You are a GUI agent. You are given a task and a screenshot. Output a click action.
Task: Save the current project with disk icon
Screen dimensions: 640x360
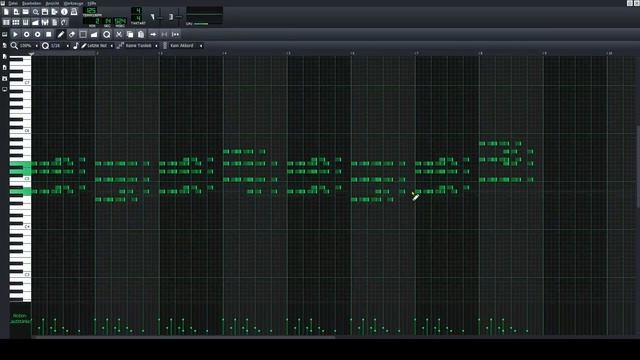coord(45,12)
